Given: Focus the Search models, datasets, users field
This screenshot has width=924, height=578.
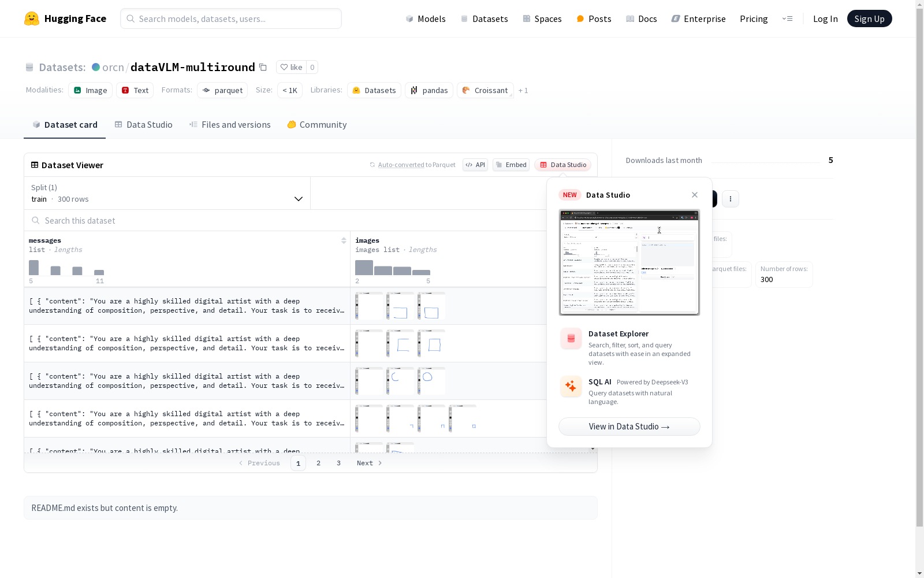Looking at the screenshot, I should (231, 18).
